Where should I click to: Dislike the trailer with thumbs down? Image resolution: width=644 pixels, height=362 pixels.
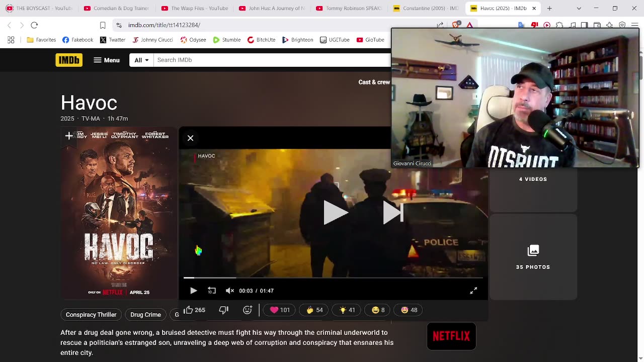224,310
